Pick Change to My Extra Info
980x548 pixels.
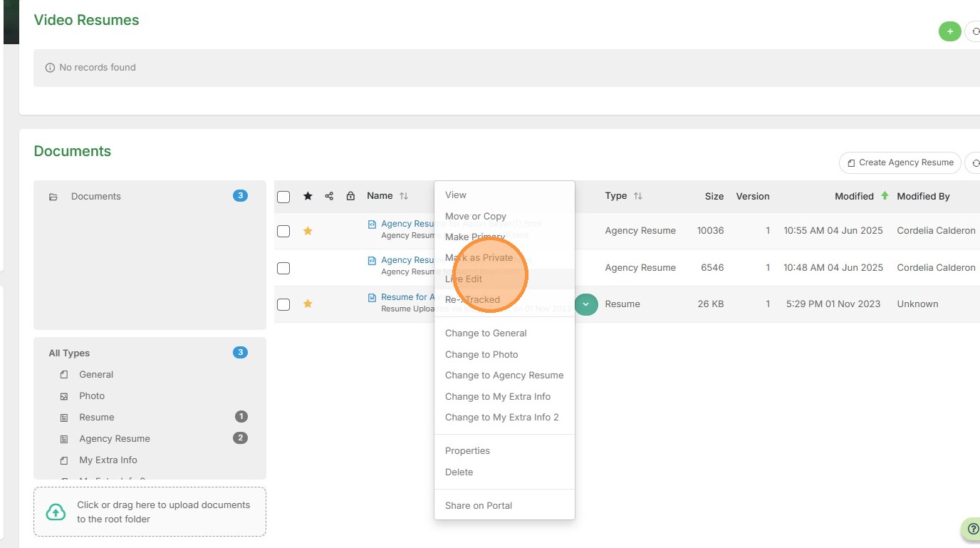(x=504, y=396)
